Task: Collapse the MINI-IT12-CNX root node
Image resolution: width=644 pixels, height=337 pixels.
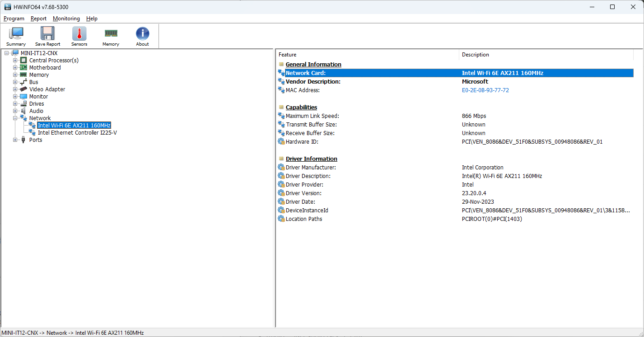Action: (x=6, y=53)
